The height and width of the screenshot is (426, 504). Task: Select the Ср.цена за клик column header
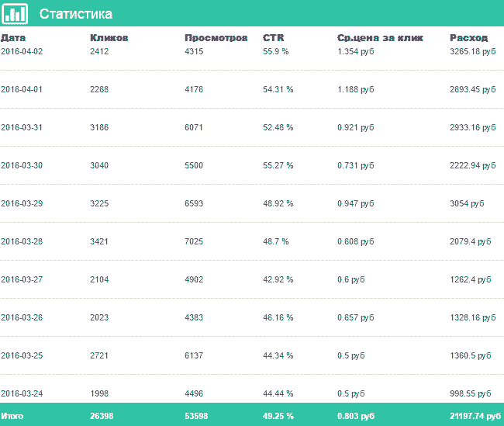[380, 38]
